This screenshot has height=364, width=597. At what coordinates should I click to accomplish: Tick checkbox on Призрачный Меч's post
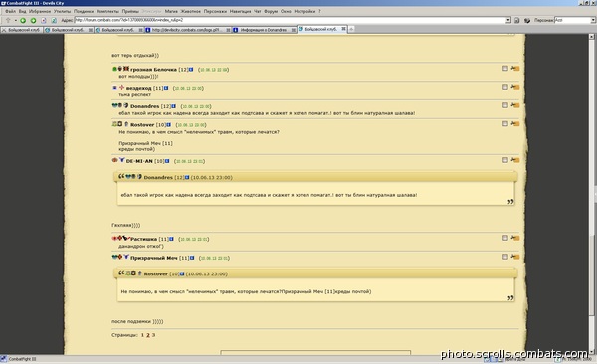[x=505, y=257]
